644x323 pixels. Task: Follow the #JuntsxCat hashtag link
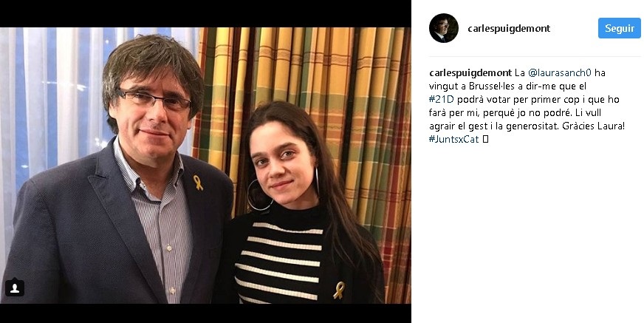coord(453,139)
